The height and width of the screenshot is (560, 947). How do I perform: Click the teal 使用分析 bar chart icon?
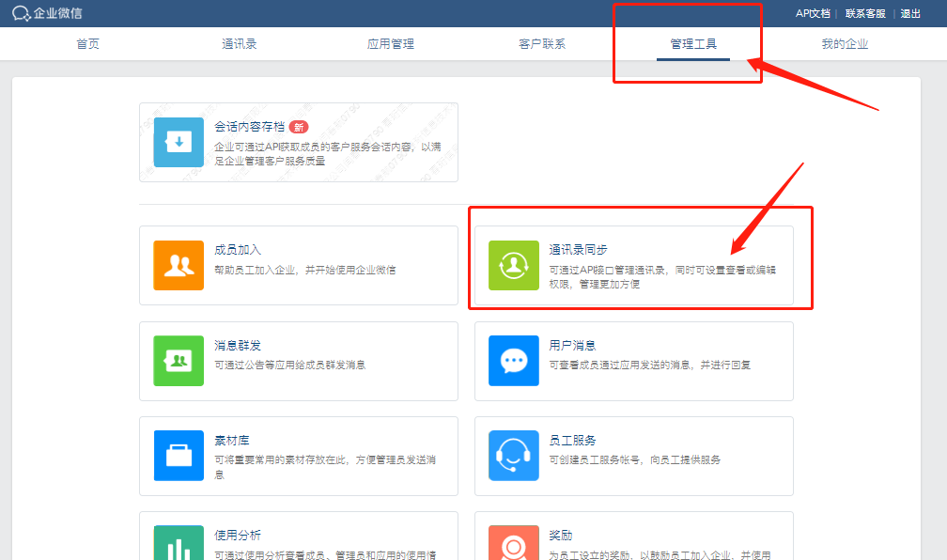[179, 542]
